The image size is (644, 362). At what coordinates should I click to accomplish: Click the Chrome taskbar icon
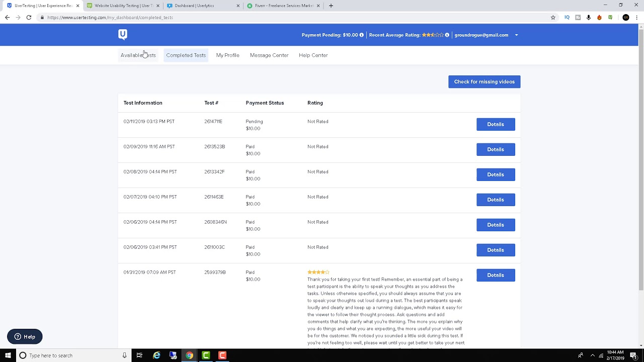click(189, 355)
